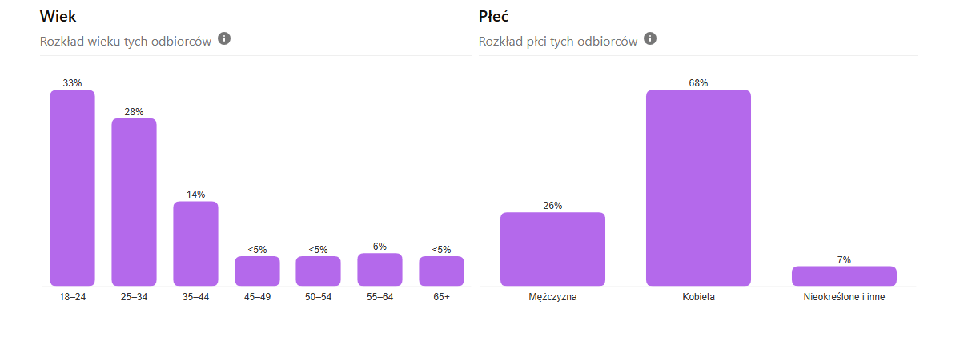Click the Rozkład wieku tych odbiorców subtitle
Viewport: 980px width, 345px height.
126,42
